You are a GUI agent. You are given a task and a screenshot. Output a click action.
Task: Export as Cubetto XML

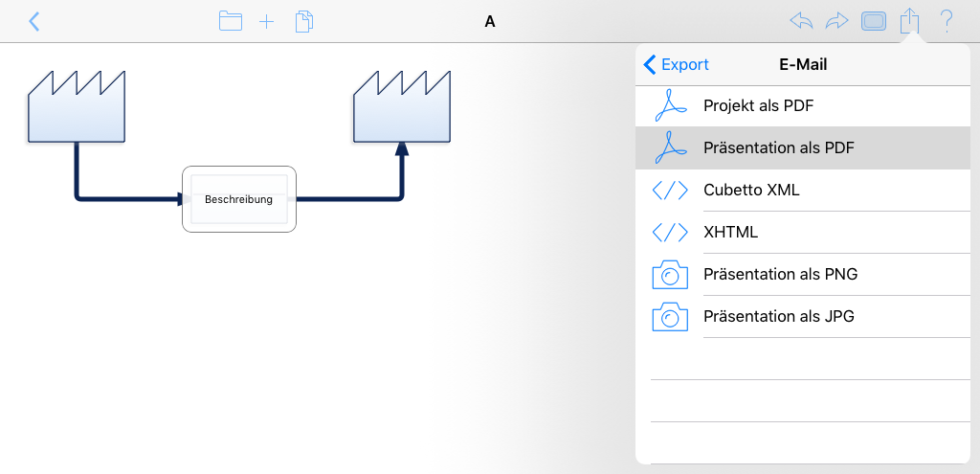[x=803, y=191]
